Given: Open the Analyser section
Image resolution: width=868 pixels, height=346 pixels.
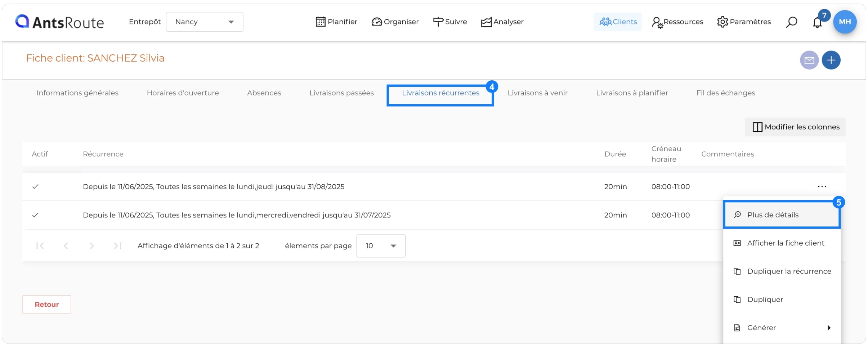Looking at the screenshot, I should [x=502, y=22].
